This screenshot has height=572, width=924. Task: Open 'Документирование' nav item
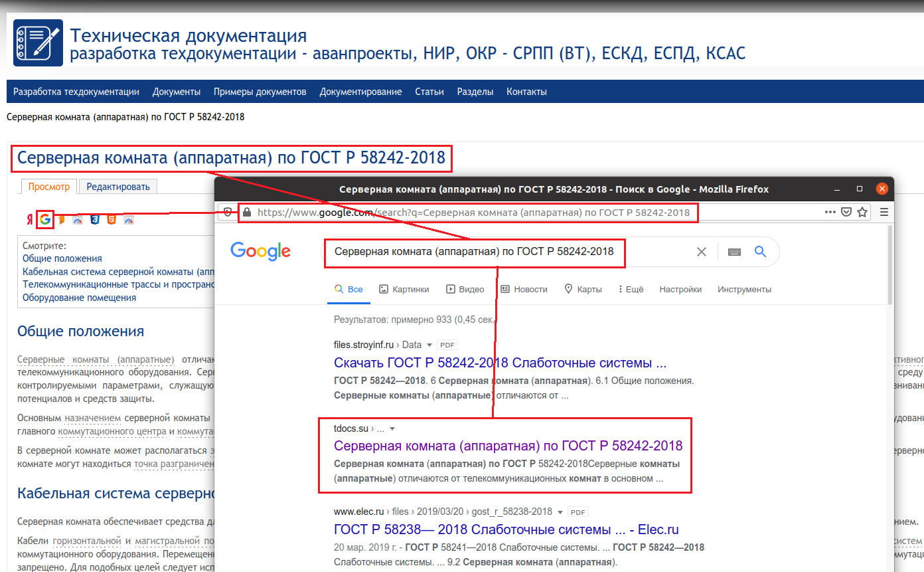(x=360, y=92)
